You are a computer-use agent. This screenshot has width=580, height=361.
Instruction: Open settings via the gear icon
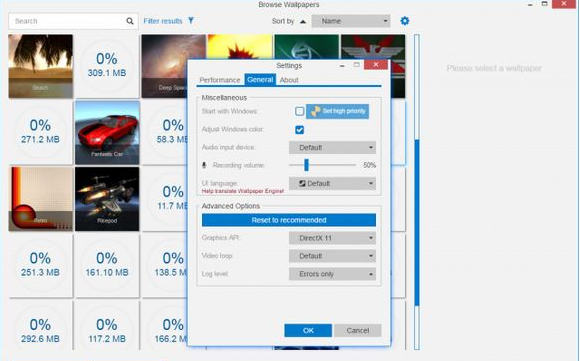pos(405,21)
